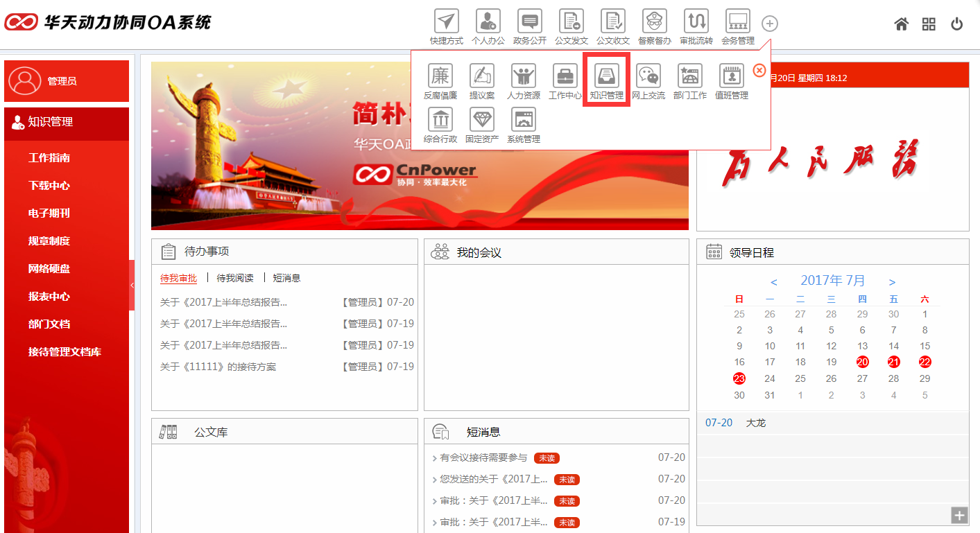Collapse the left sidebar with the chevron
This screenshot has height=533, width=980.
pos(132,284)
